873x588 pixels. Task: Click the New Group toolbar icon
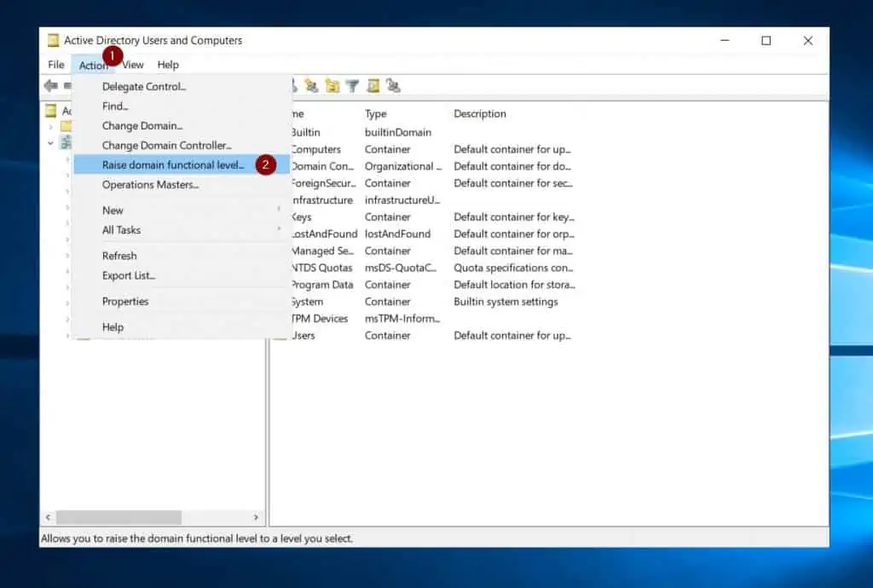[x=311, y=86]
